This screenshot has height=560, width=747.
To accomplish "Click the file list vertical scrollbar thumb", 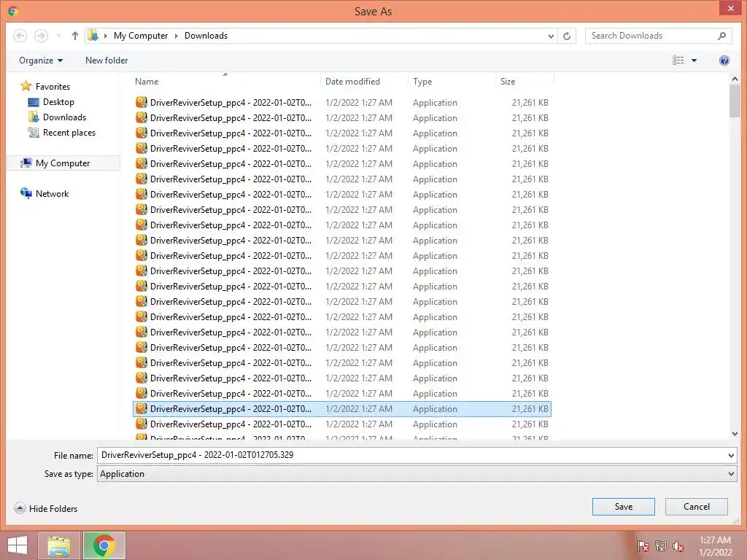I will (735, 101).
